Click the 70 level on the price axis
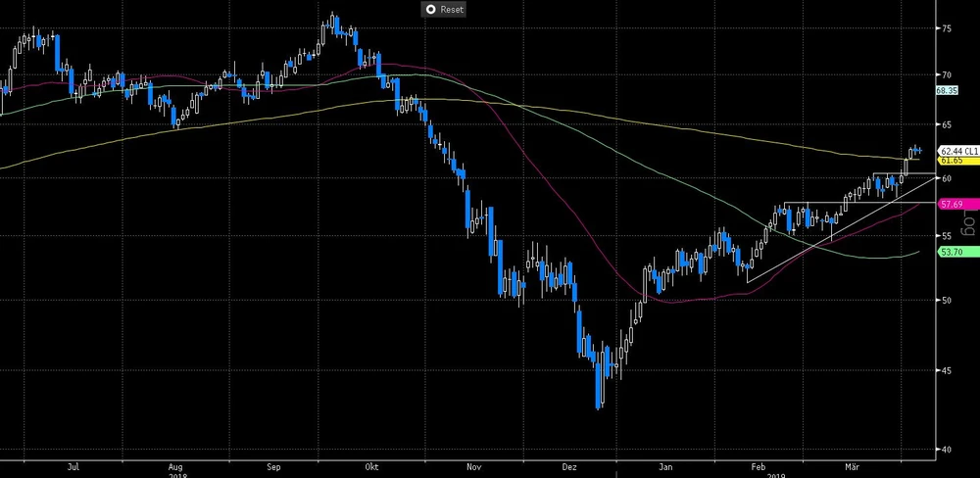The height and width of the screenshot is (478, 980). click(x=946, y=74)
